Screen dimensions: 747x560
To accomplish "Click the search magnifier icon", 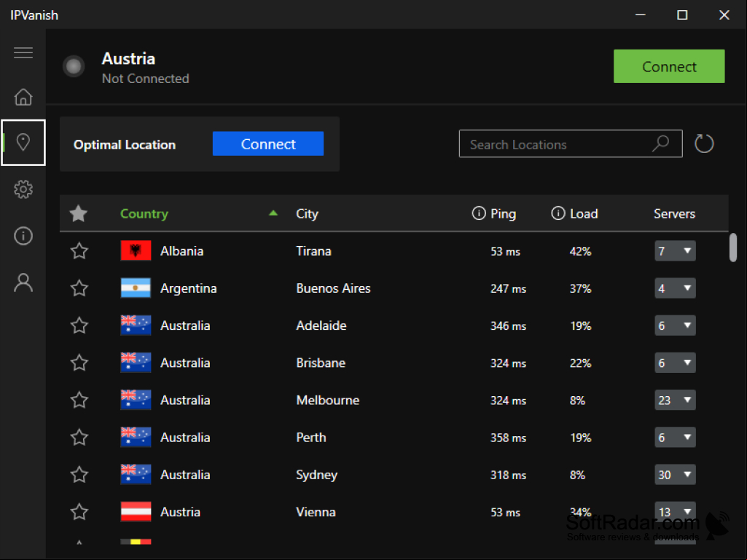I will [661, 143].
